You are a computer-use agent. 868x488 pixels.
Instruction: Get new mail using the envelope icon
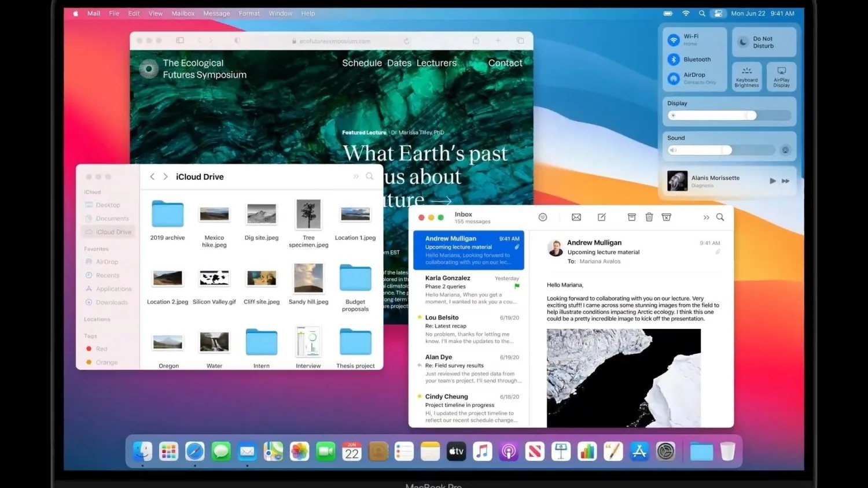click(576, 217)
